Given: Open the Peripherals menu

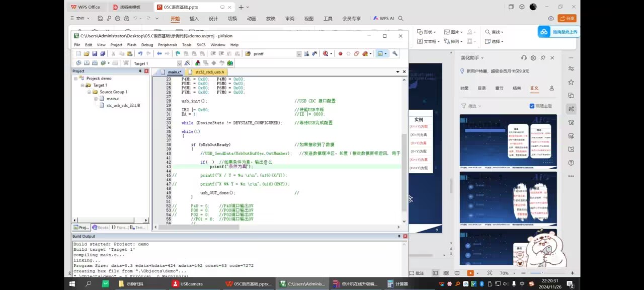Looking at the screenshot, I should click(168, 45).
